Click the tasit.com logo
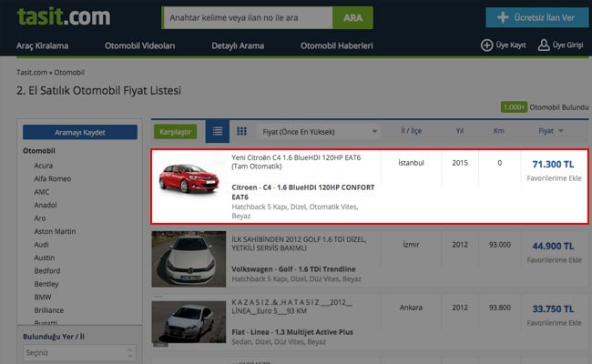 (63, 17)
